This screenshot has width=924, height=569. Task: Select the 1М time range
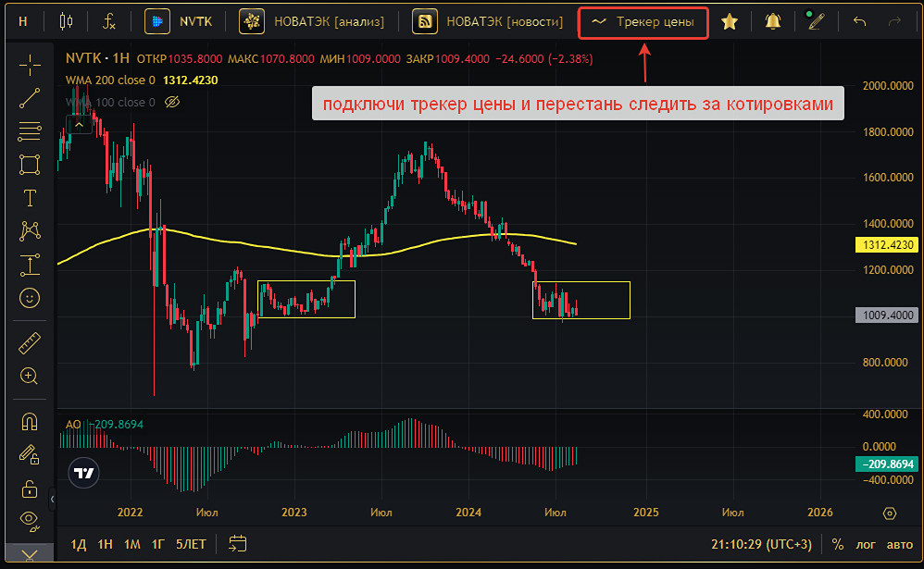coord(132,544)
